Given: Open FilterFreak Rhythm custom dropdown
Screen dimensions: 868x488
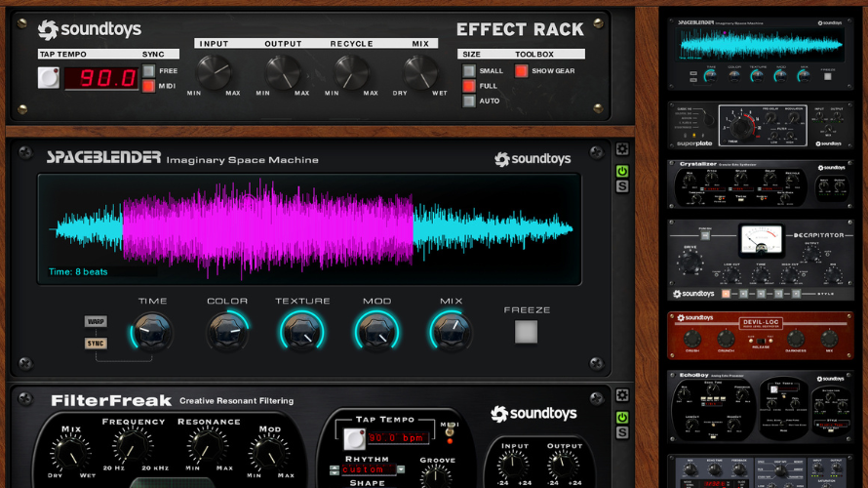Looking at the screenshot, I should click(x=375, y=470).
